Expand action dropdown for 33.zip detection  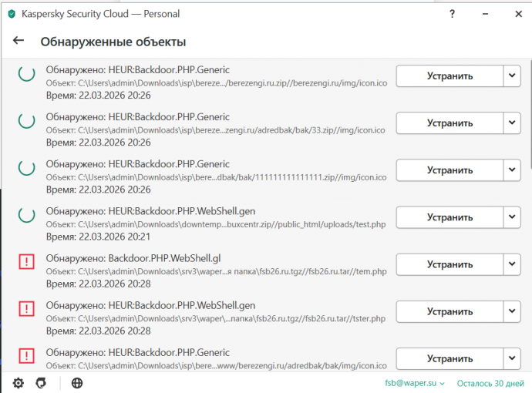tap(513, 123)
